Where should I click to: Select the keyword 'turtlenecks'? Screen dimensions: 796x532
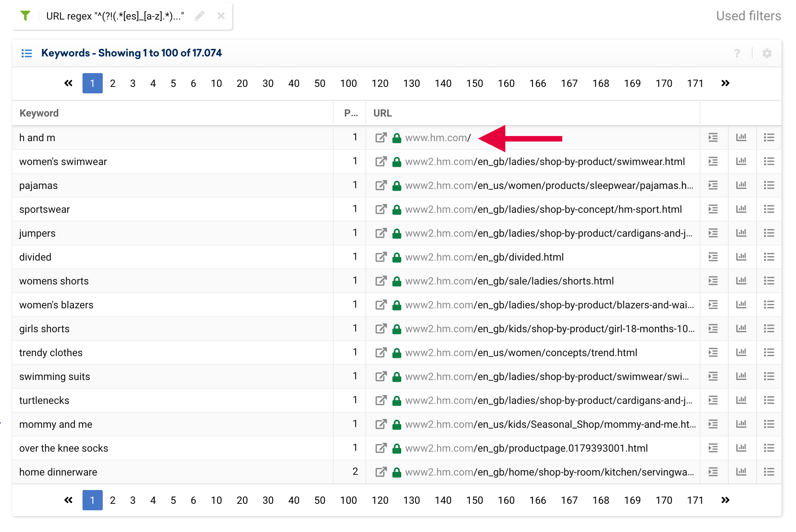[x=44, y=400]
